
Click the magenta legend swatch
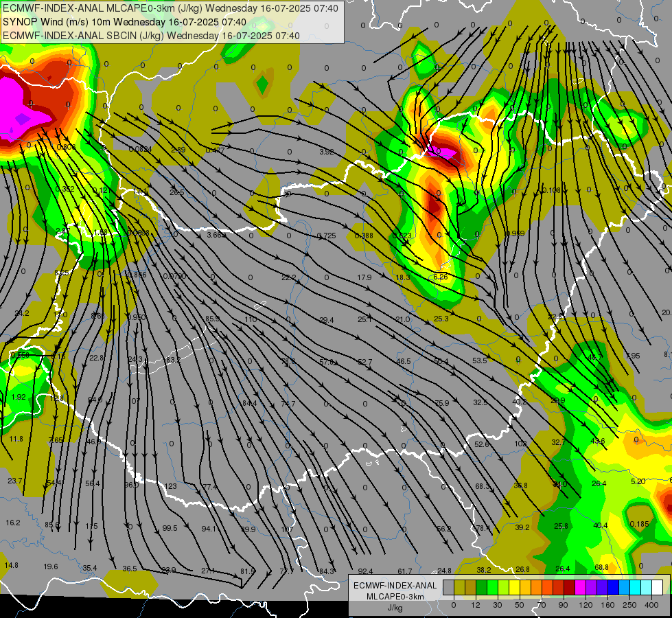pyautogui.click(x=580, y=587)
